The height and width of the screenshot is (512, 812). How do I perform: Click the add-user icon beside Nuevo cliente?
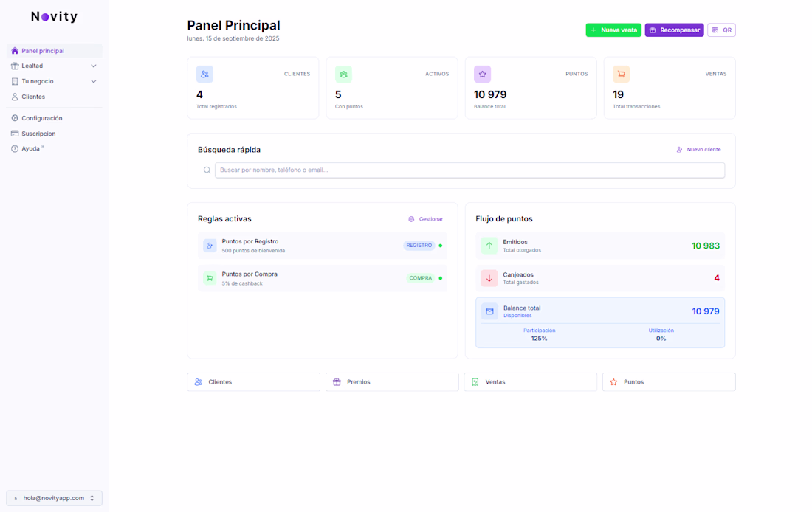(679, 150)
